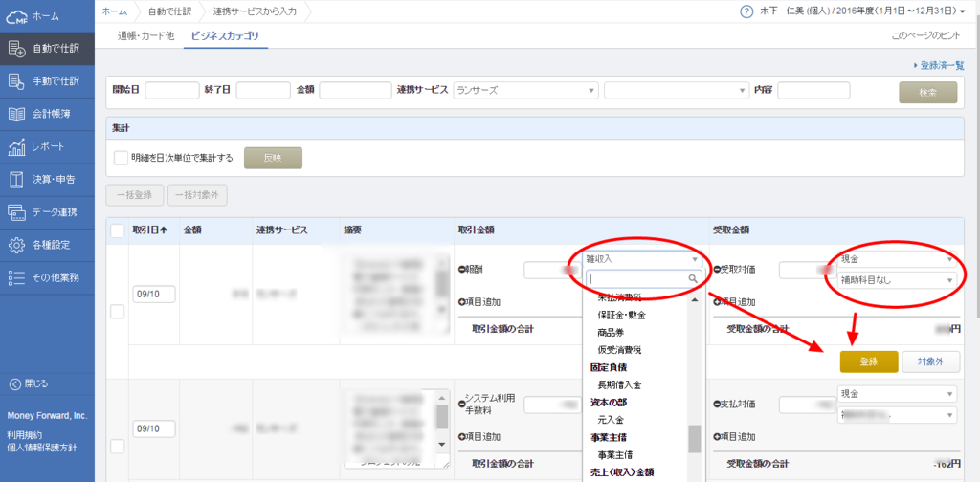Switch to the 通帳・カード他 tab
Screen dimensions: 980x482
(x=145, y=36)
